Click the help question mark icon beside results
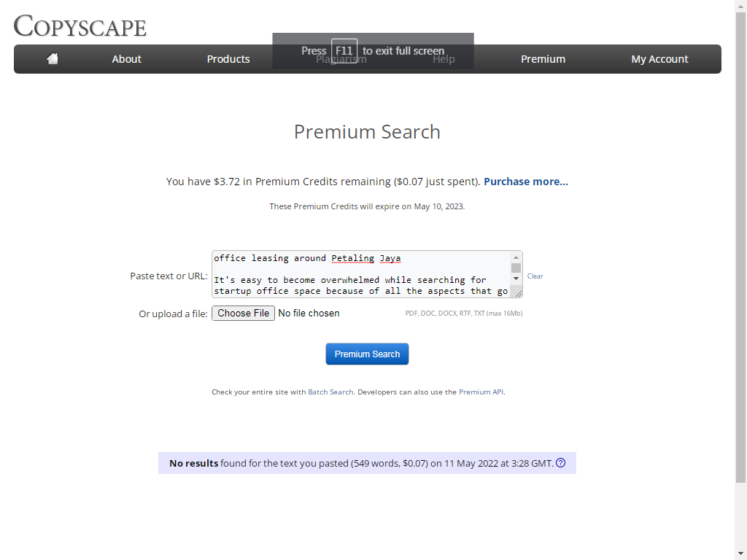The width and height of the screenshot is (747, 560). pos(561,463)
